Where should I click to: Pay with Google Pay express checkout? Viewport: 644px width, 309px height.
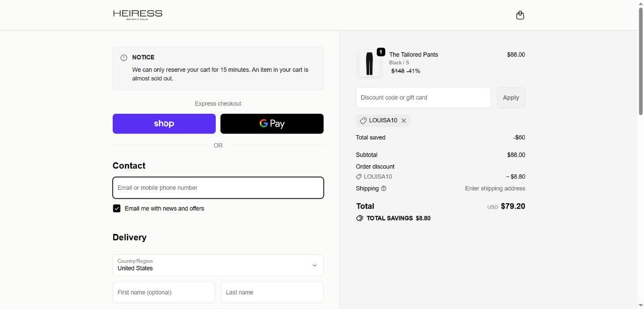(272, 123)
